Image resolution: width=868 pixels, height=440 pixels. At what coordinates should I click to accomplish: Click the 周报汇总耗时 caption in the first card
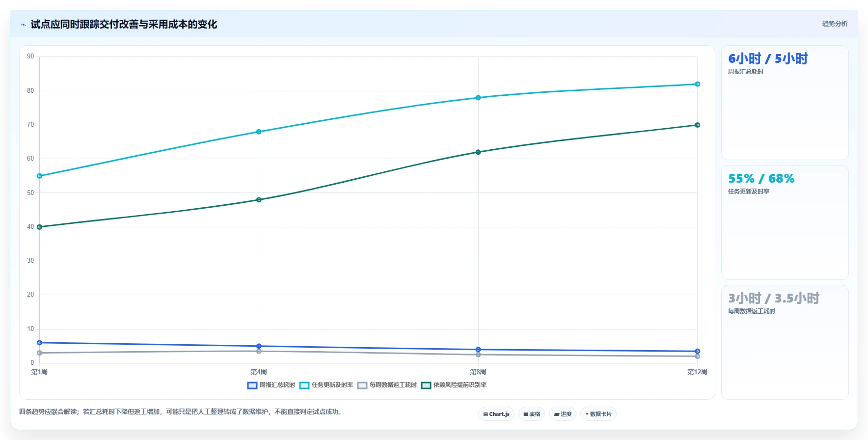point(746,72)
